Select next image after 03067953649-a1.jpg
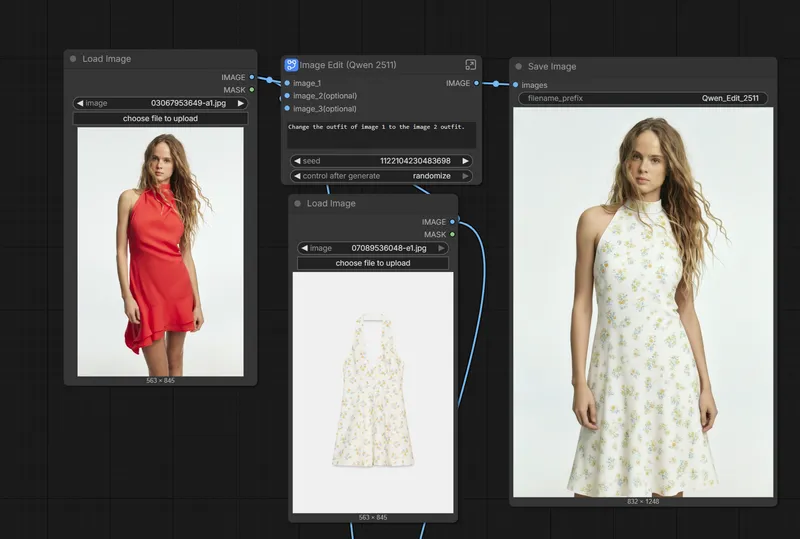This screenshot has height=539, width=800. [240, 103]
